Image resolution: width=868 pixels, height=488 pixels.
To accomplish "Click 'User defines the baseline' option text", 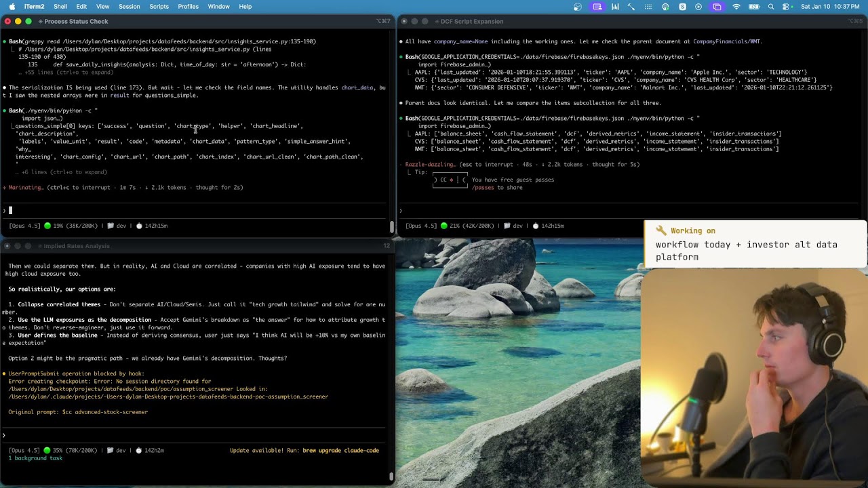I will click(58, 335).
